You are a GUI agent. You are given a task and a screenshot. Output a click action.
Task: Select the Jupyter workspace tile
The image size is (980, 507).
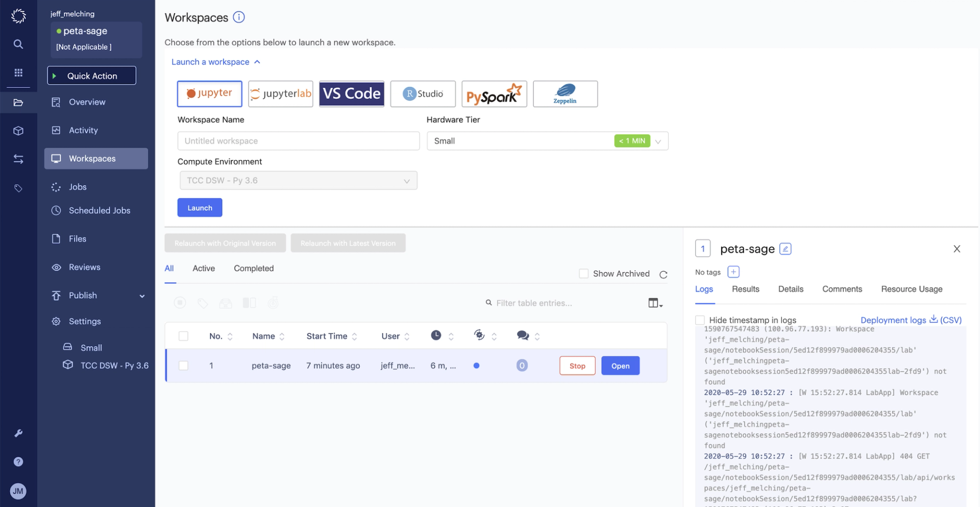(x=209, y=93)
